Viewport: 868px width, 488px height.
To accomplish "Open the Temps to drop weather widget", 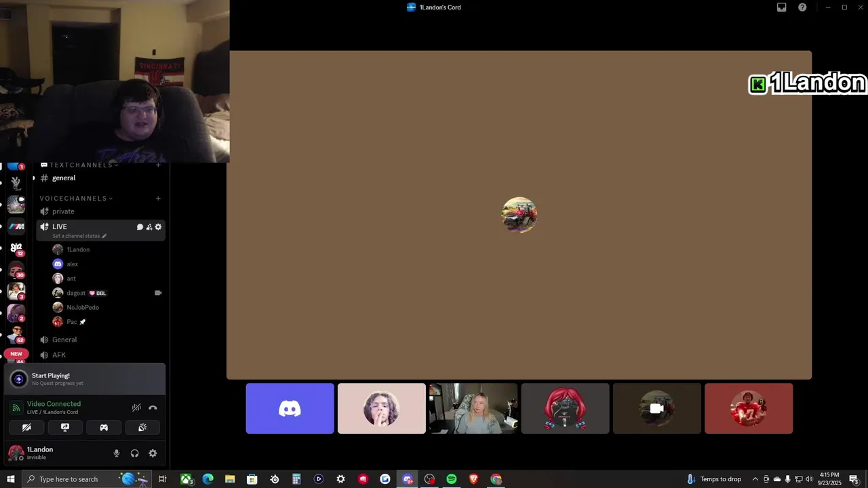I will tap(714, 479).
